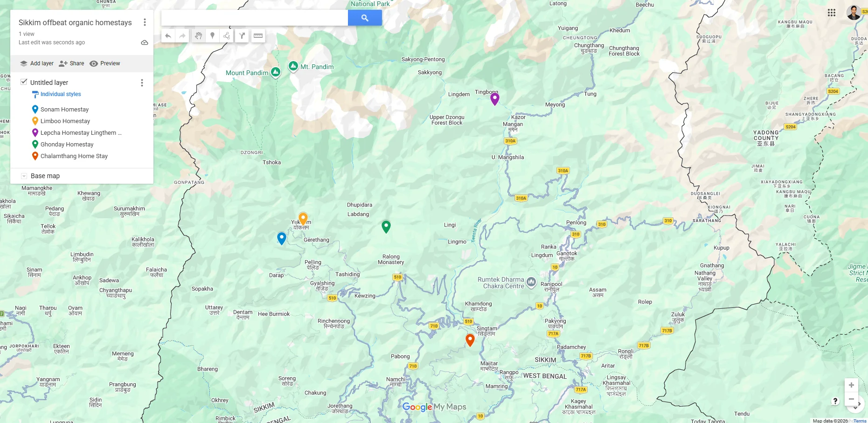Image resolution: width=868 pixels, height=423 pixels.
Task: Click Add layer in the panel
Action: pos(36,63)
